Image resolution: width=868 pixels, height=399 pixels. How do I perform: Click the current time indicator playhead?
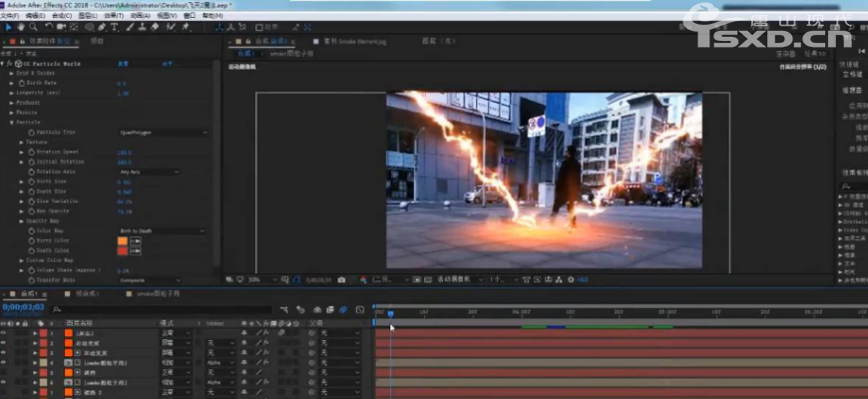pyautogui.click(x=390, y=314)
